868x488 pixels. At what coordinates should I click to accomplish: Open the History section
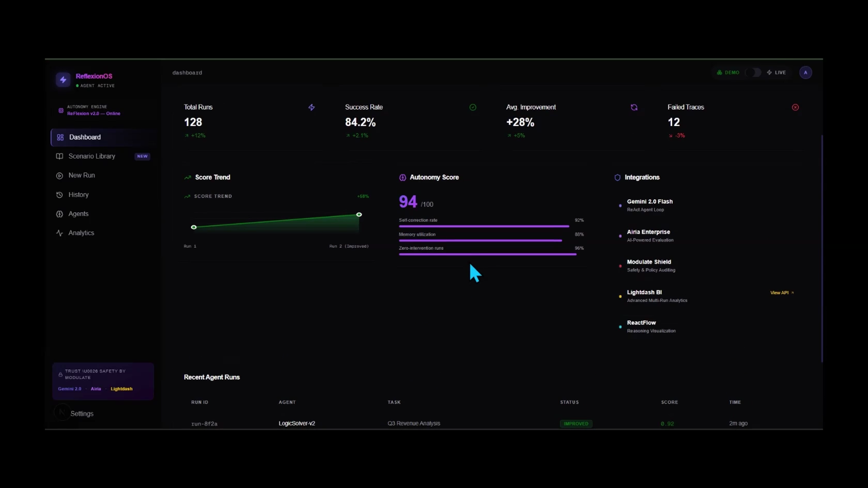[78, 195]
